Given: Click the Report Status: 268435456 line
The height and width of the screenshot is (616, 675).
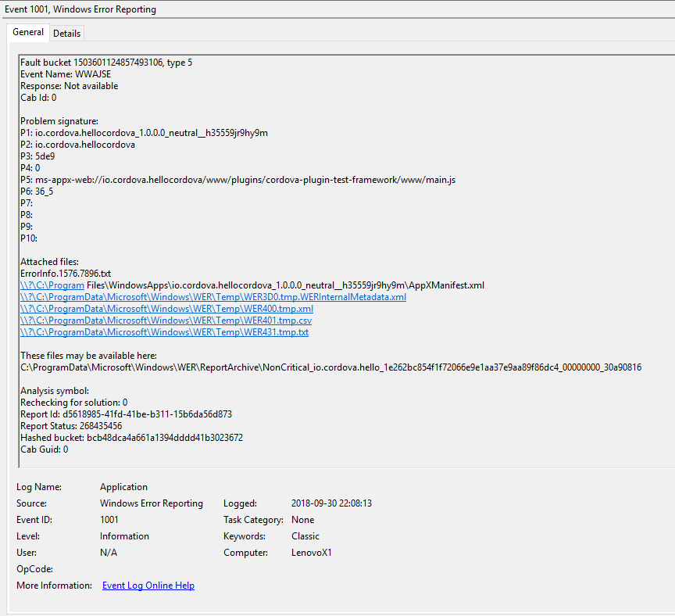Looking at the screenshot, I should point(71,426).
